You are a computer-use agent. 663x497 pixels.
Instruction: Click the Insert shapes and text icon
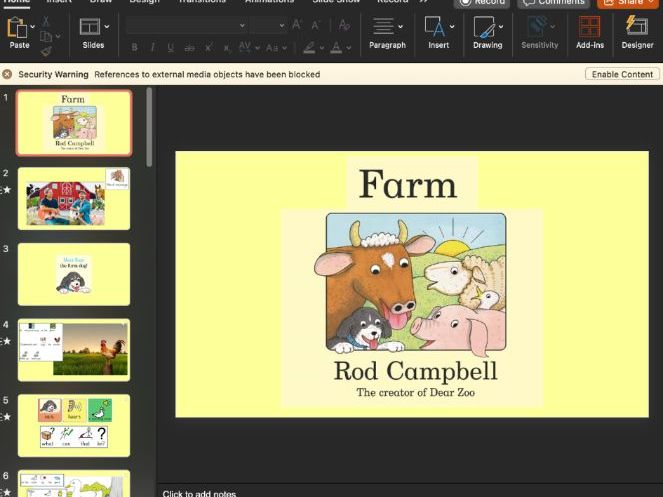pos(435,27)
